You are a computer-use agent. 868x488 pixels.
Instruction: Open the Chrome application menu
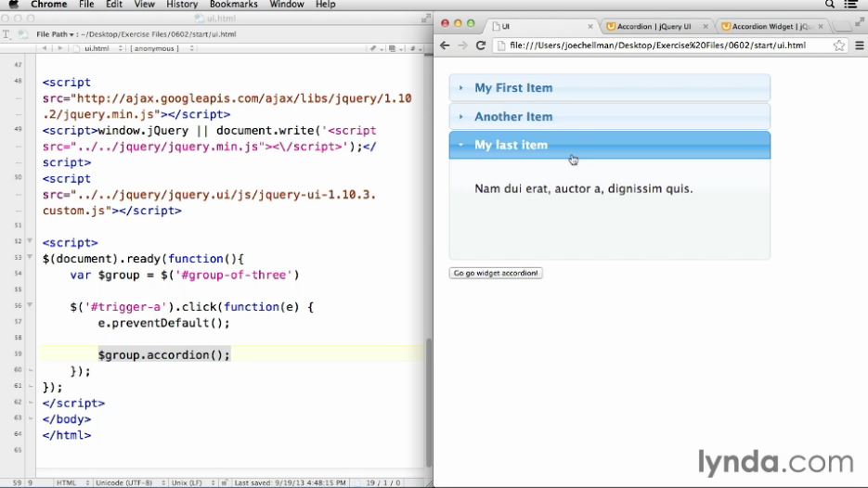48,5
